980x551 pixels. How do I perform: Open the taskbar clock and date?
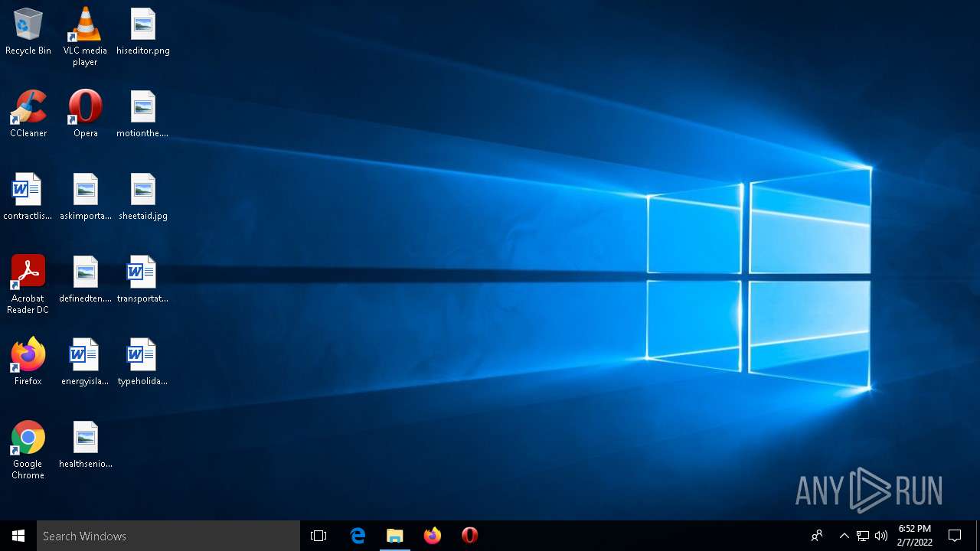pos(915,536)
